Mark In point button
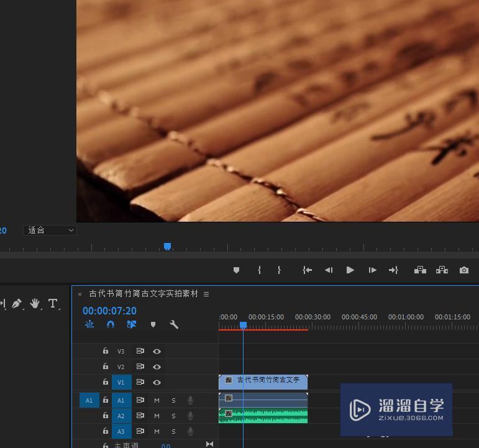The height and width of the screenshot is (448, 479). (x=259, y=270)
